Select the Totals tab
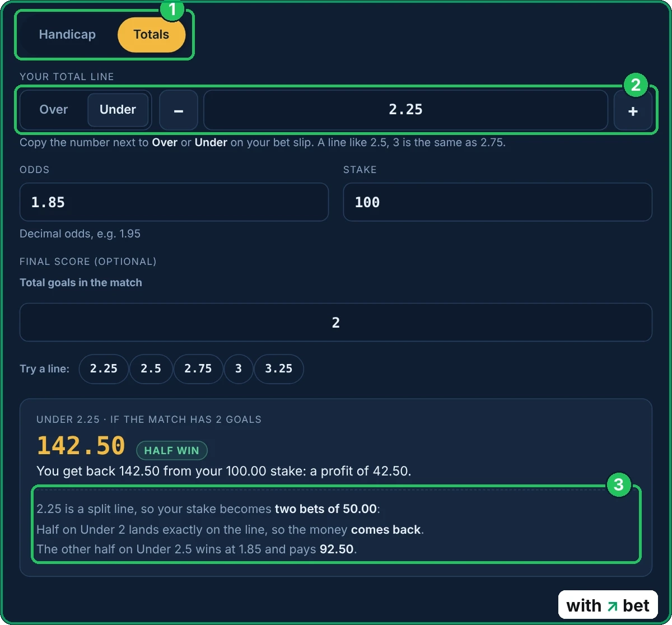Screen dimensions: 672x625 pos(151,34)
